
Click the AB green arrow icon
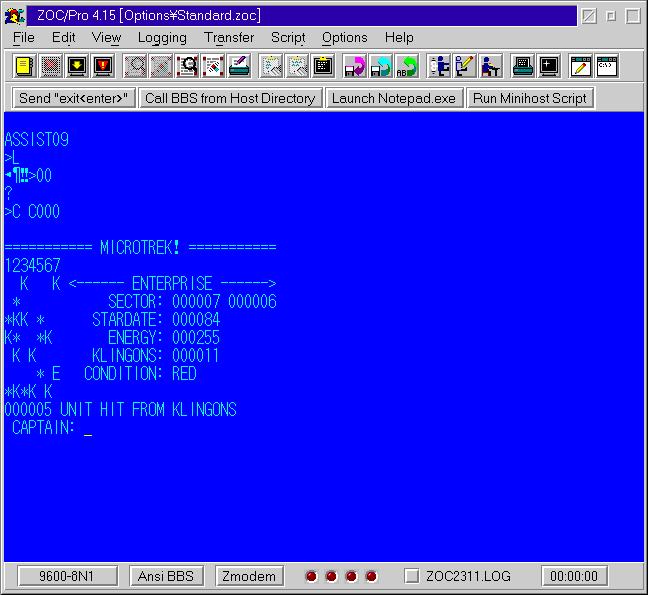pos(407,66)
